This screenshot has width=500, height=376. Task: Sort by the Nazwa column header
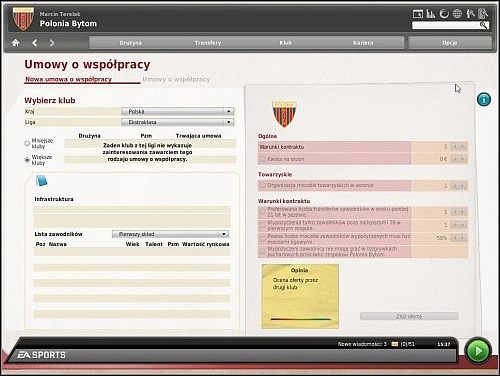(57, 244)
